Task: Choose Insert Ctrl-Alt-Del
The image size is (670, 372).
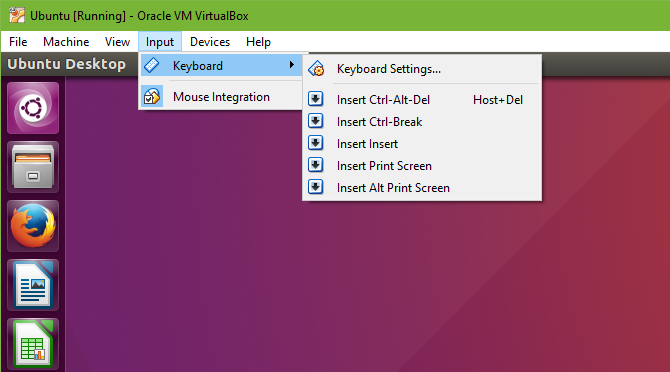Action: coord(422,100)
